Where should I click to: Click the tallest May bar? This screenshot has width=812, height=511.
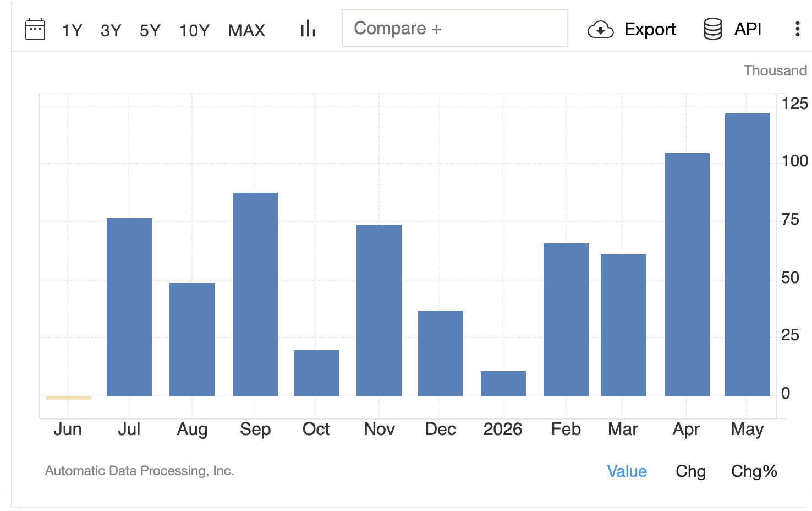[x=748, y=255]
